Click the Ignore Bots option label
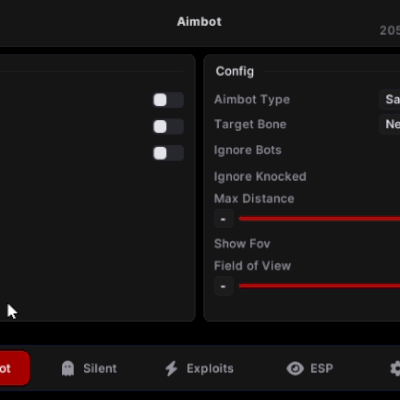The width and height of the screenshot is (400, 400). (248, 150)
